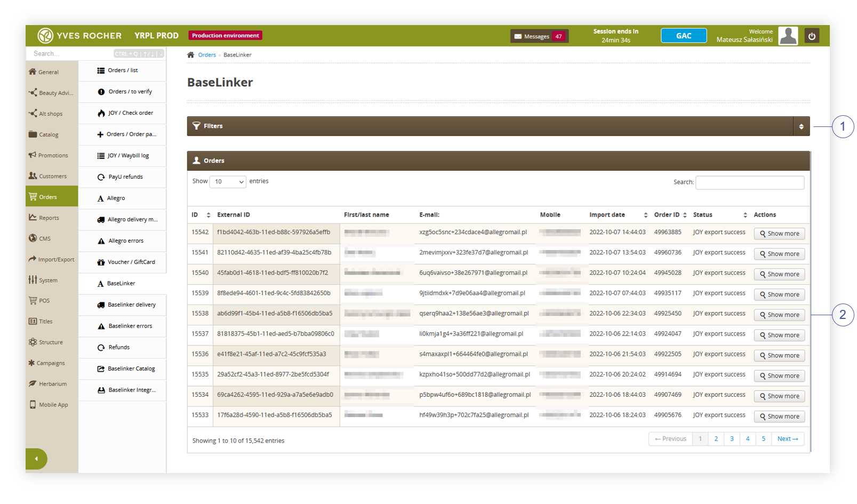Open Baselinker delivery submenu item
The image size is (857, 504).
(x=122, y=305)
